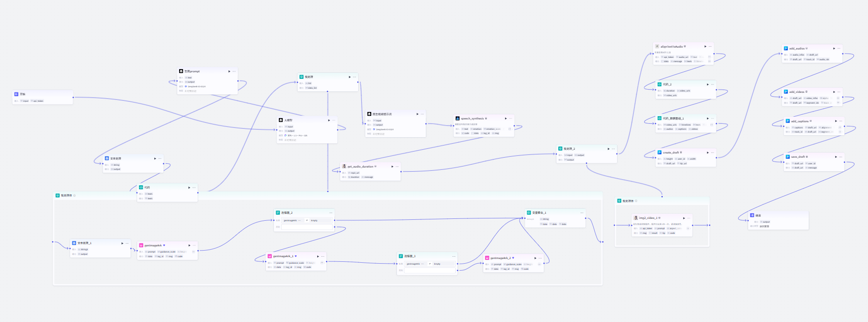Run the 大模型 node with play button
The image size is (868, 322).
click(x=329, y=120)
